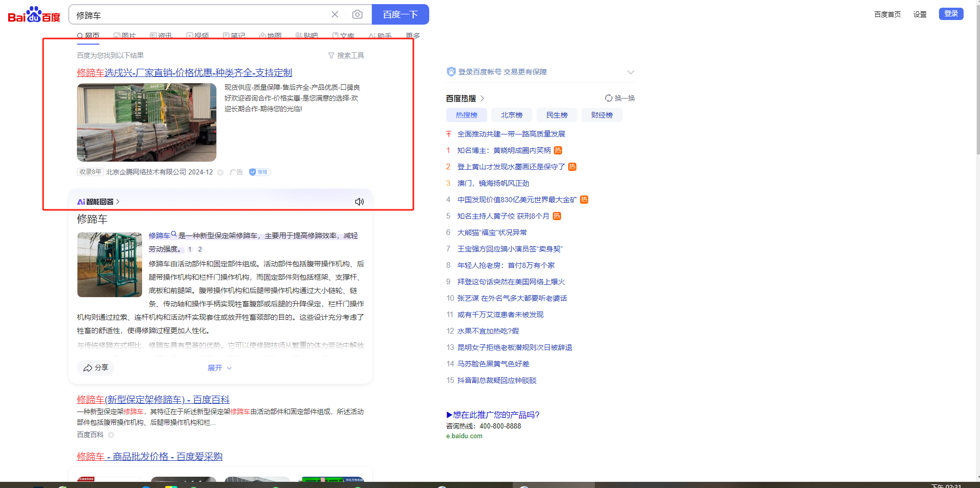The image size is (980, 488).
Task: Click the 分享 share button
Action: tap(96, 367)
